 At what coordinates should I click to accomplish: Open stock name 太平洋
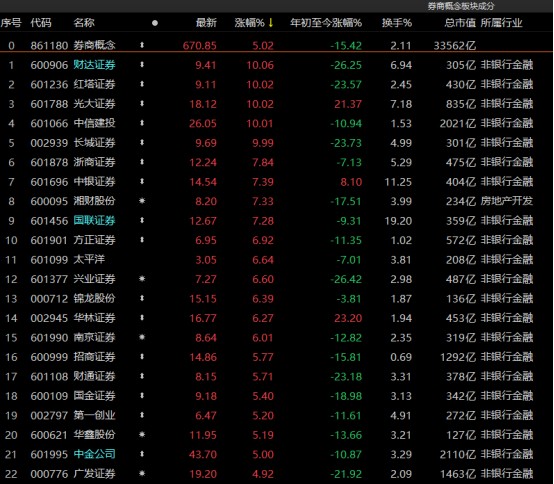pos(89,259)
